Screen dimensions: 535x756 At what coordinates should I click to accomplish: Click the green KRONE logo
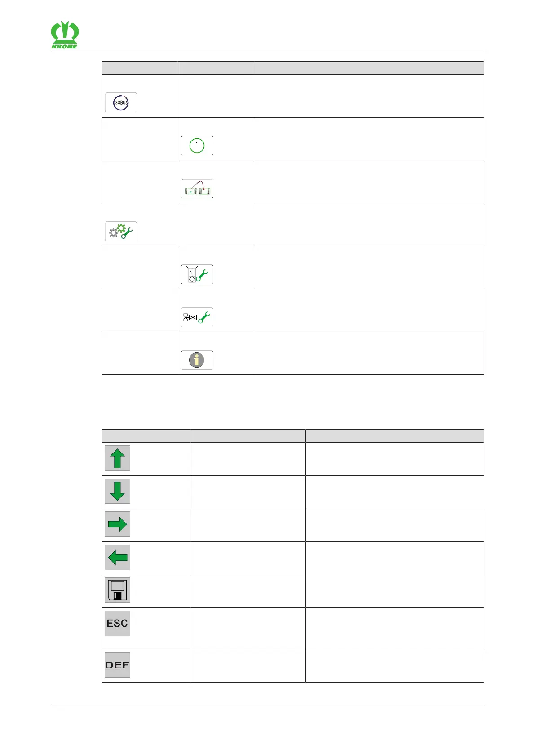click(x=65, y=35)
